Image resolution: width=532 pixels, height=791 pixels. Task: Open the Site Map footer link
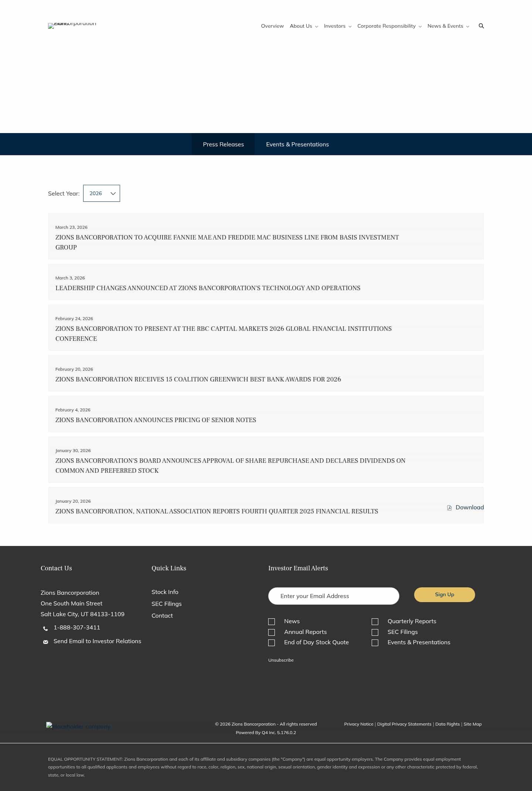tap(473, 724)
